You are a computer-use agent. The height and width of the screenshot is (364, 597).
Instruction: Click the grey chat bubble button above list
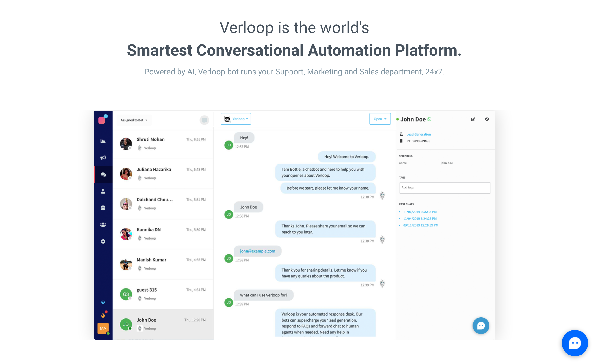tap(205, 120)
